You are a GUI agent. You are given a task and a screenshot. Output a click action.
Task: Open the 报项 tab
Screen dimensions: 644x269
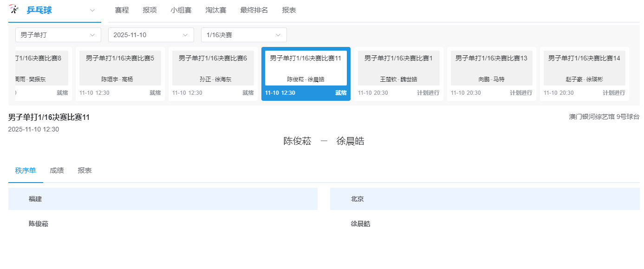point(150,10)
